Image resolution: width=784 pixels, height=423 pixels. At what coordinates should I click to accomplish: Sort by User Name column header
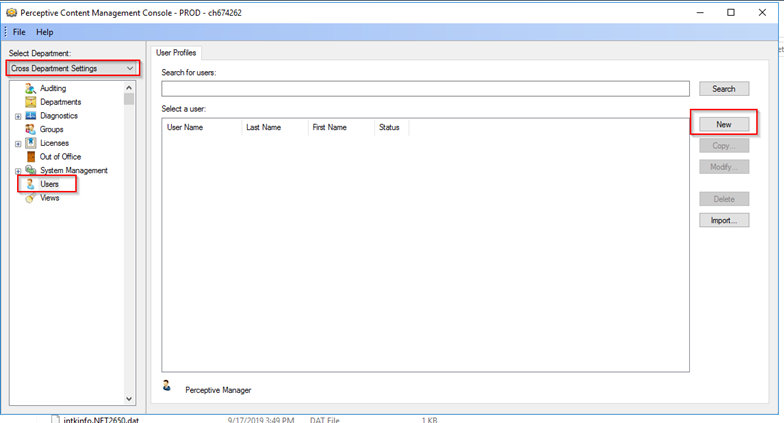[202, 128]
